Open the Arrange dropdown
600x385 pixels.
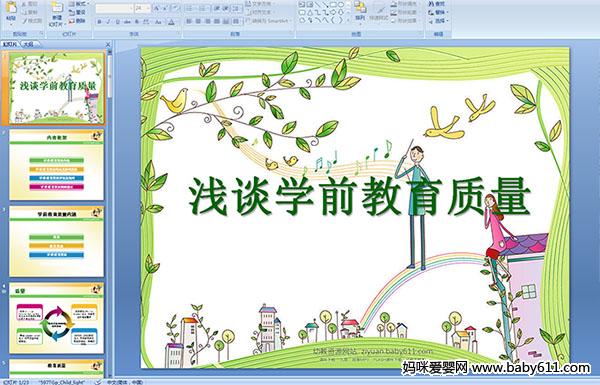(360, 13)
